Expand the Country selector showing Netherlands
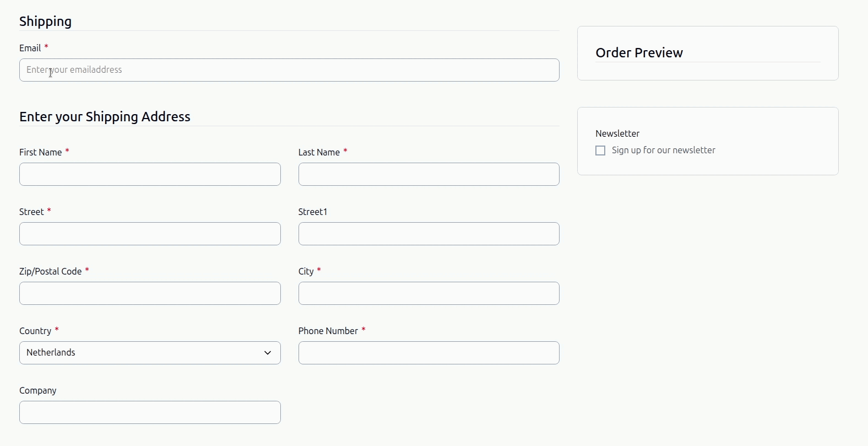The height and width of the screenshot is (446, 868). point(150,353)
